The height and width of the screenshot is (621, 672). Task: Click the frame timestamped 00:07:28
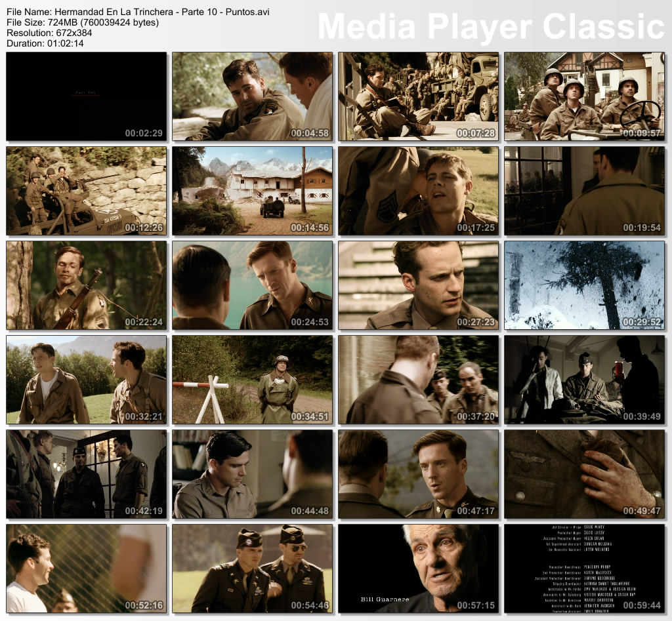click(418, 96)
